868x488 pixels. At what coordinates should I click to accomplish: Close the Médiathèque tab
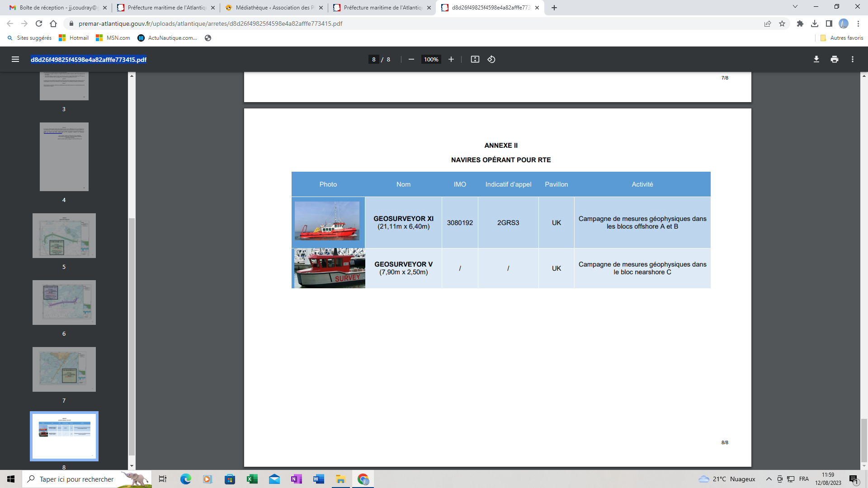pyautogui.click(x=321, y=8)
